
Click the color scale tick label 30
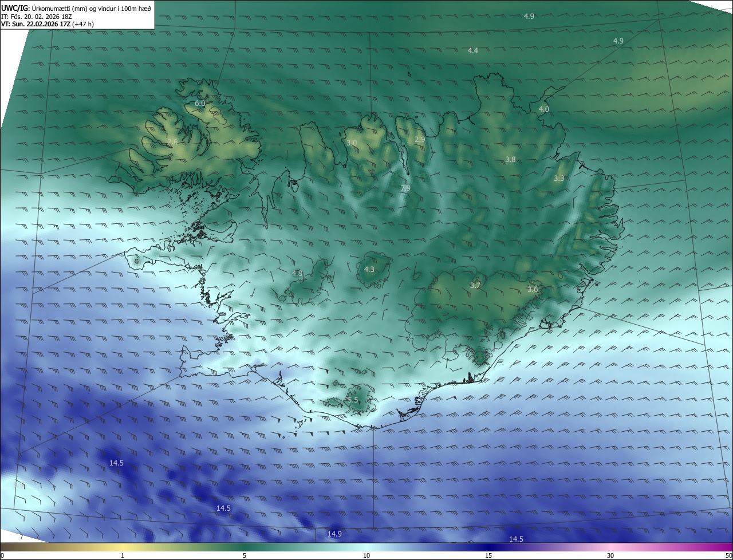click(610, 555)
